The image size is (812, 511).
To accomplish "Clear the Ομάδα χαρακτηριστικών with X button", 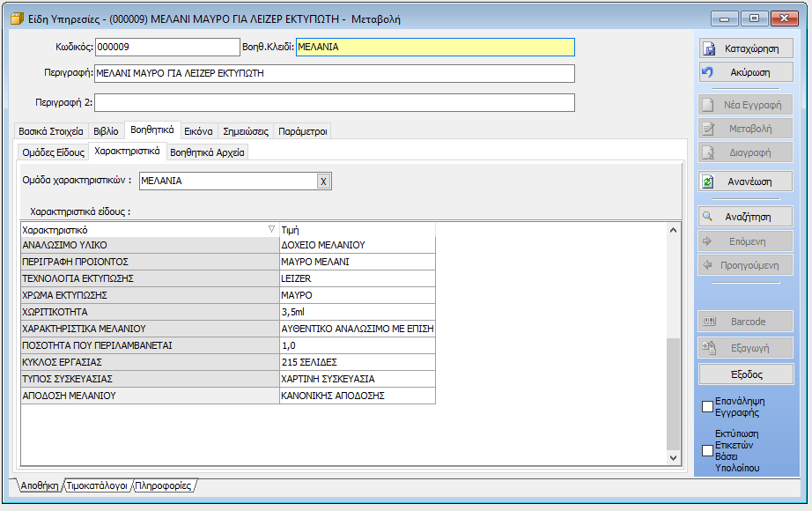I will (x=324, y=181).
